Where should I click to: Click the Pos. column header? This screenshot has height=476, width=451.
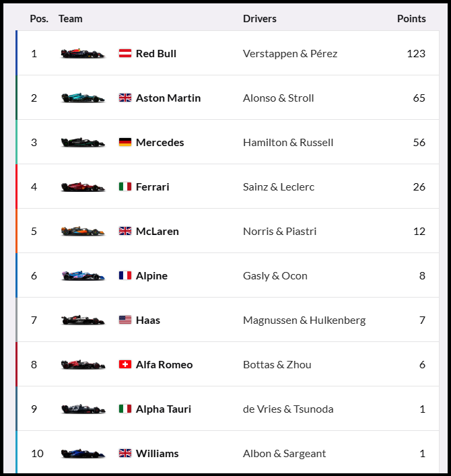[39, 19]
